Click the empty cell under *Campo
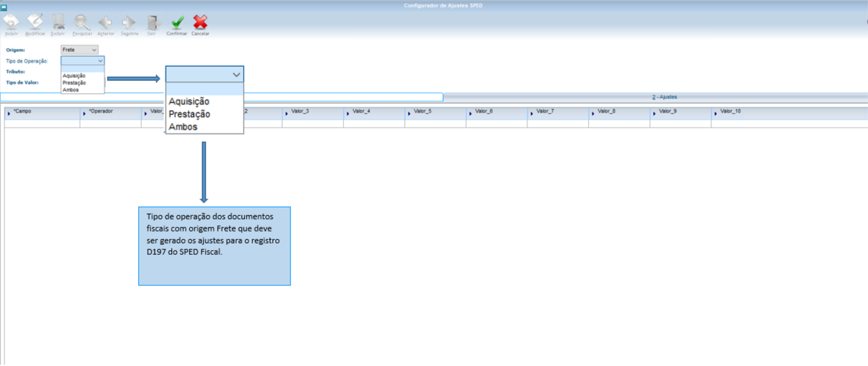 [x=42, y=123]
